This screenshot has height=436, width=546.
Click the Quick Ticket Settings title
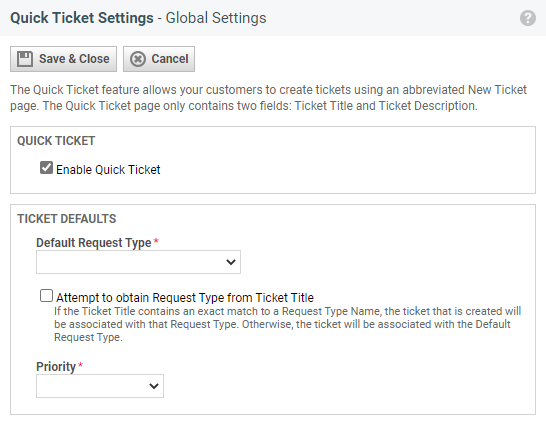coord(82,18)
